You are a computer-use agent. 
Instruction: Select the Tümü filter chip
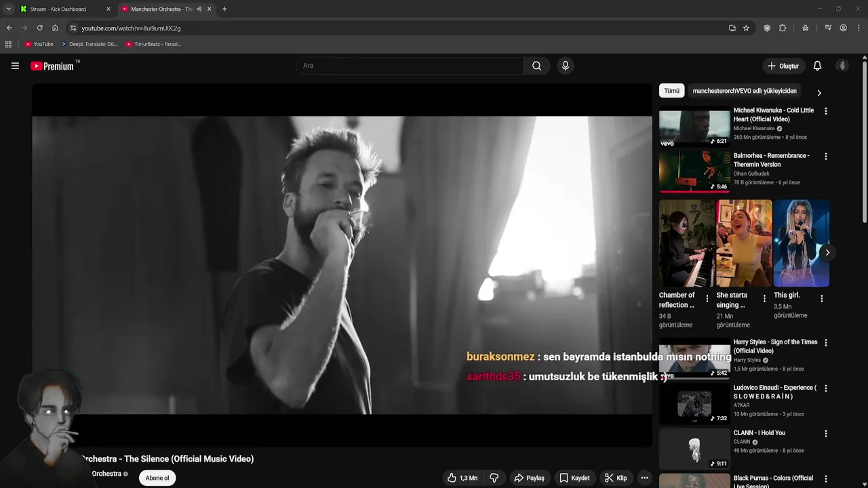pyautogui.click(x=671, y=91)
